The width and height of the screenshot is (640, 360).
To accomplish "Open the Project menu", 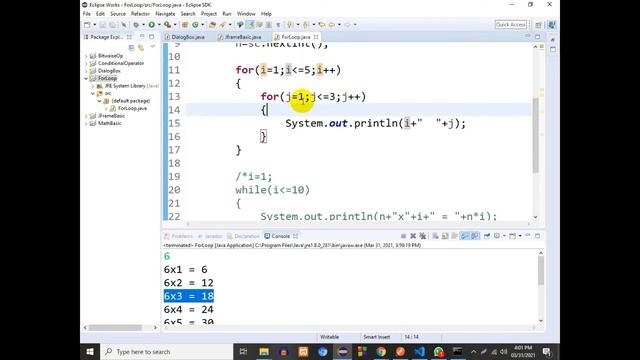I will point(209,14).
